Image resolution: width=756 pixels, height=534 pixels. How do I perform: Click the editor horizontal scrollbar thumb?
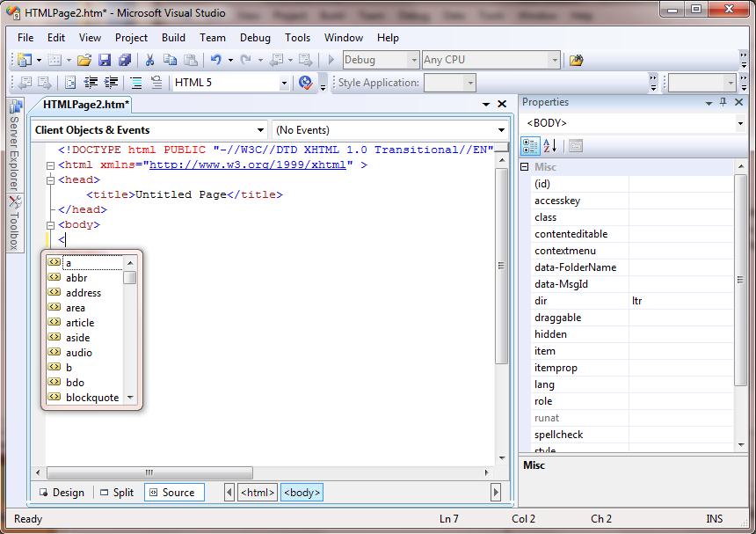point(149,472)
